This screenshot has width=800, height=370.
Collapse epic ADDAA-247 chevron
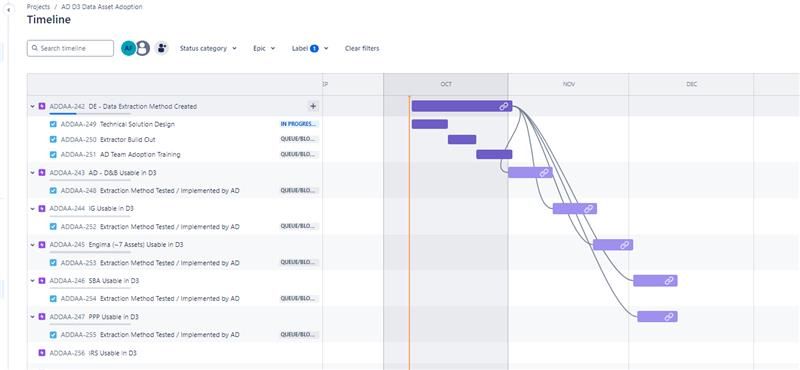(33, 317)
